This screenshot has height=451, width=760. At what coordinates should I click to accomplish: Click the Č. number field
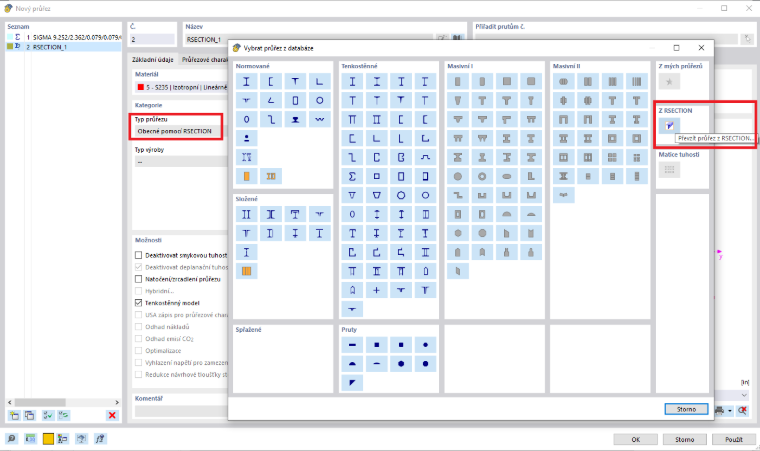click(152, 39)
